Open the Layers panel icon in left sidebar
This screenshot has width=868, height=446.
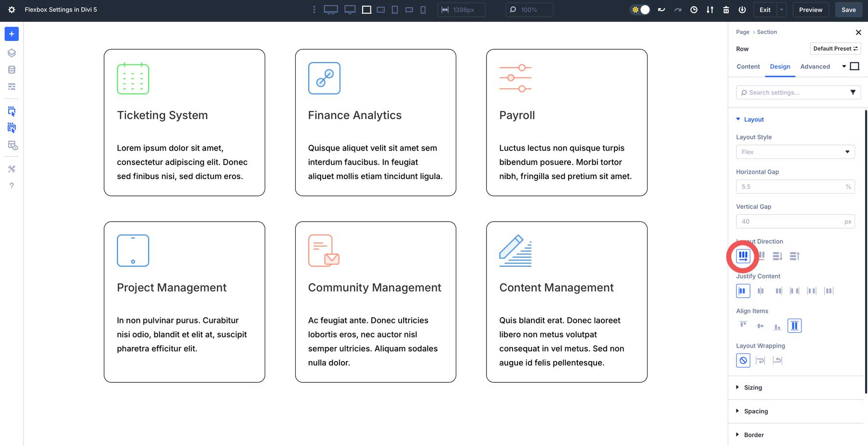(x=12, y=53)
